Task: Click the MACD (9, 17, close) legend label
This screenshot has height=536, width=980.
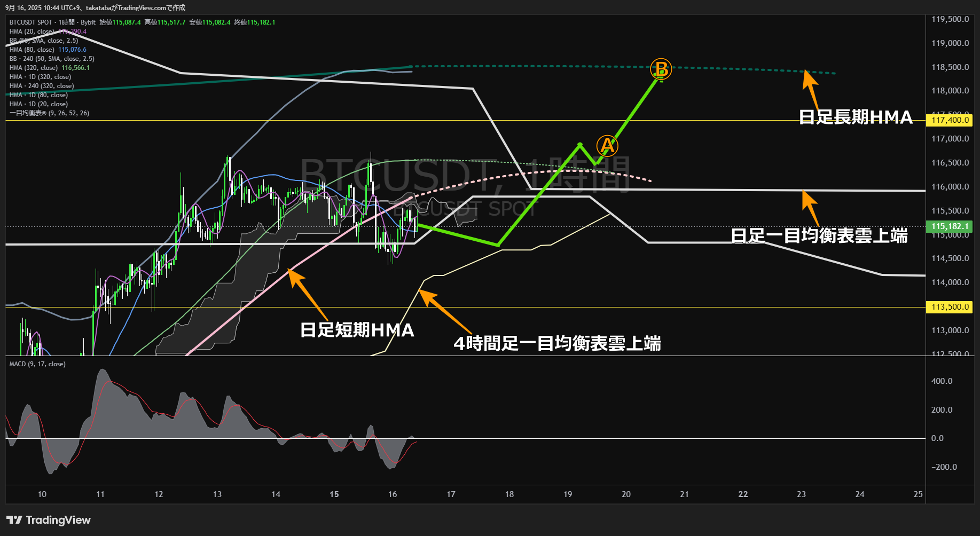Action: click(x=37, y=364)
